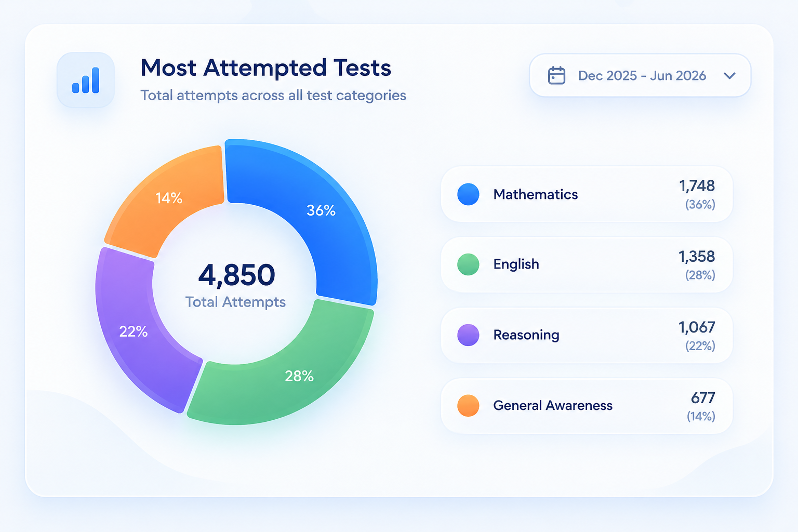
Task: Click the Most Attempted Tests heading
Action: tap(266, 68)
